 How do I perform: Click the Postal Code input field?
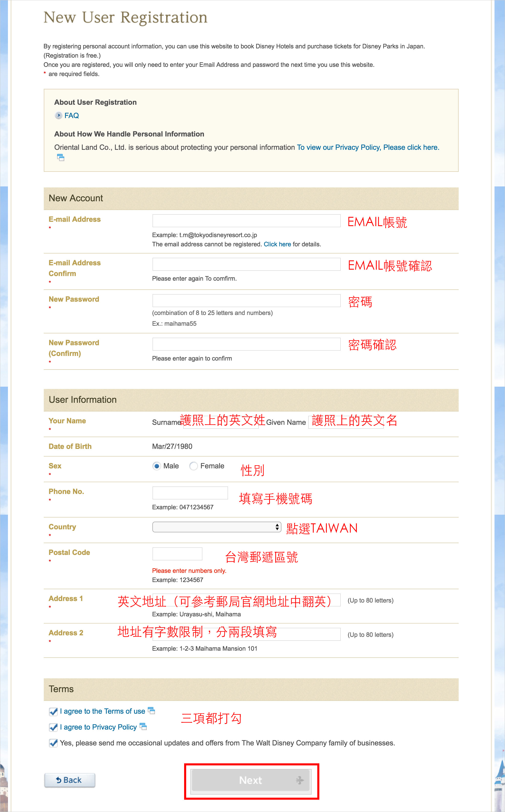coord(177,554)
